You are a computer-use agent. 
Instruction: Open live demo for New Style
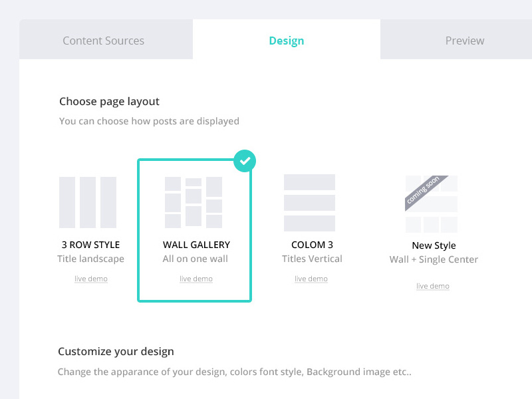point(433,286)
